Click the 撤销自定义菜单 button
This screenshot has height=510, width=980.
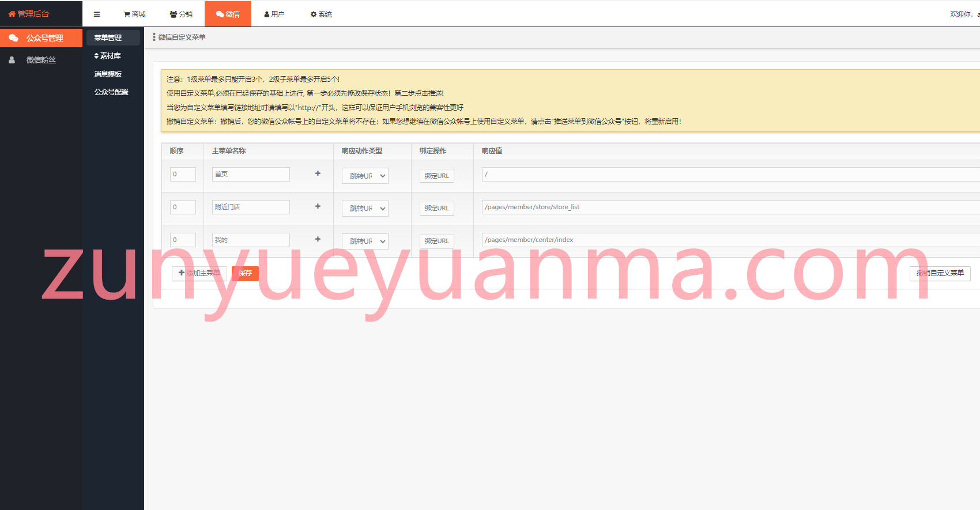(x=940, y=274)
